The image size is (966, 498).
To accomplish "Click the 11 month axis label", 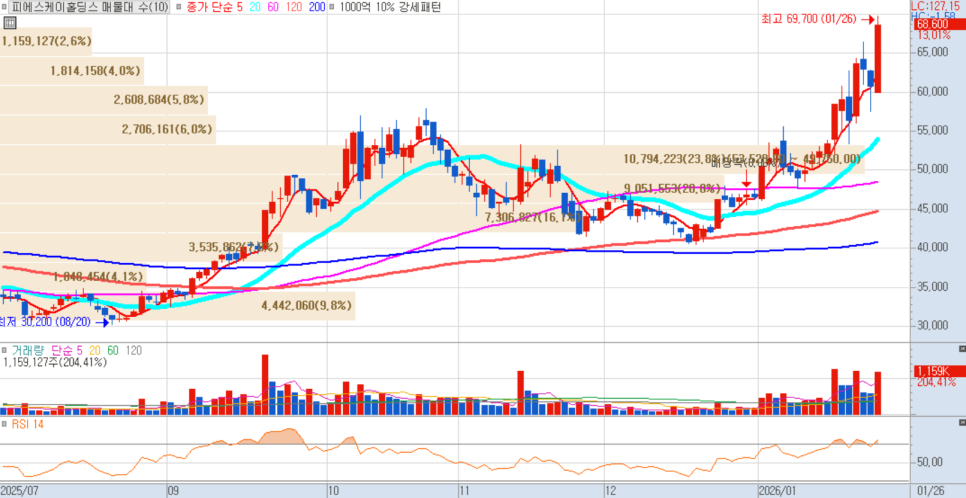I will (465, 491).
